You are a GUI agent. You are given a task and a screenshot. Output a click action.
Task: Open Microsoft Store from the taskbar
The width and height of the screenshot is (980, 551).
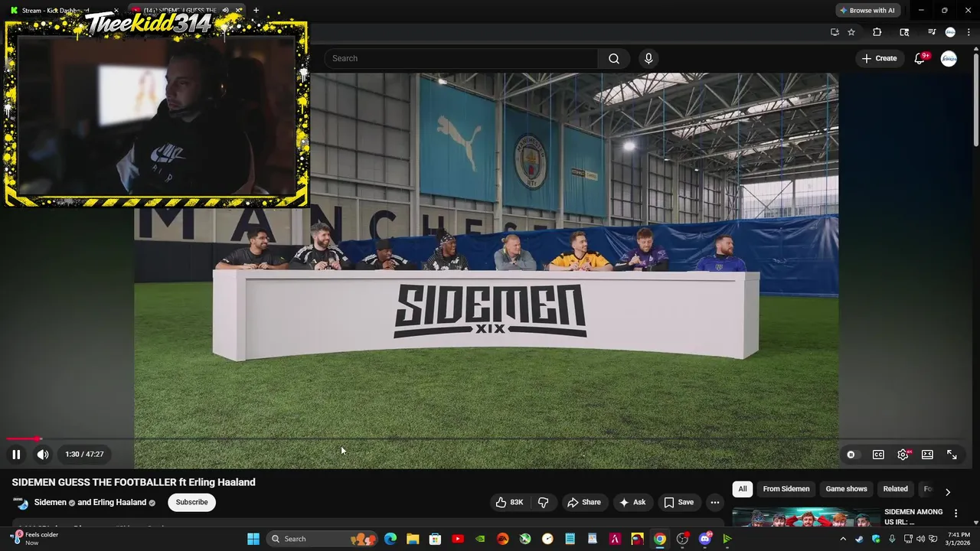pyautogui.click(x=435, y=539)
